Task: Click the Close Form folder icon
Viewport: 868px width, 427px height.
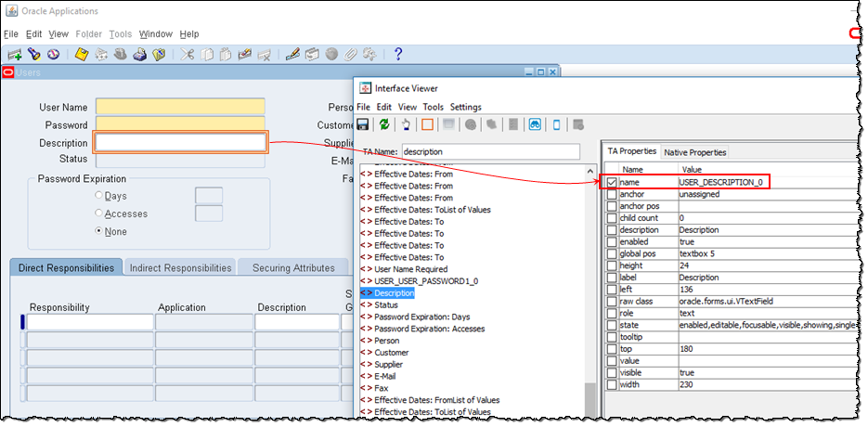Action: coord(159,54)
